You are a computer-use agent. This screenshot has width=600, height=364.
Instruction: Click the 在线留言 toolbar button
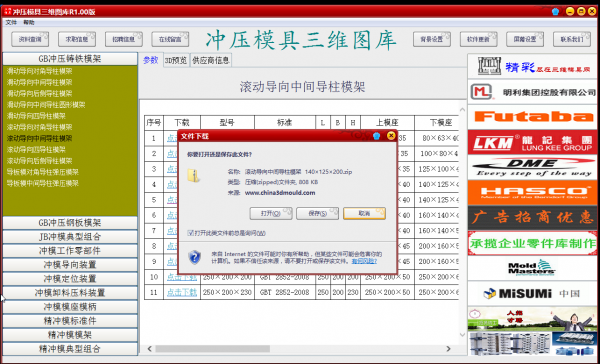170,39
